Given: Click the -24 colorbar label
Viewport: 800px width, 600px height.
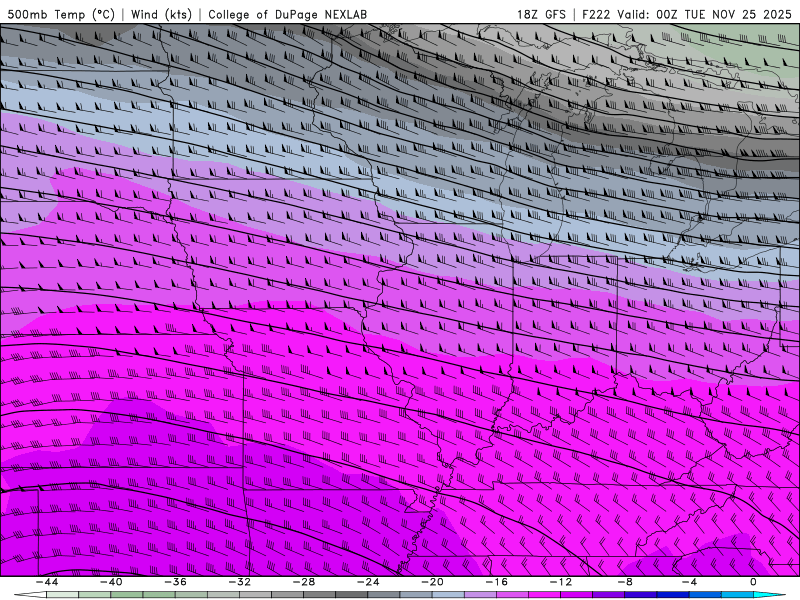Looking at the screenshot, I should [368, 582].
